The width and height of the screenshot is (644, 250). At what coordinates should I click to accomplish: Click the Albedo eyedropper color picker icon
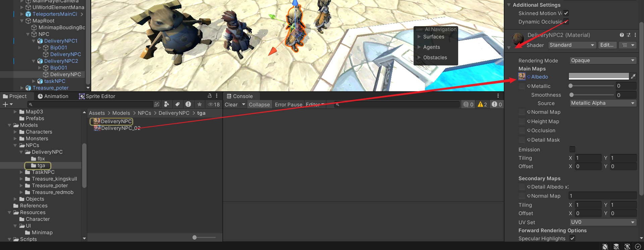633,77
